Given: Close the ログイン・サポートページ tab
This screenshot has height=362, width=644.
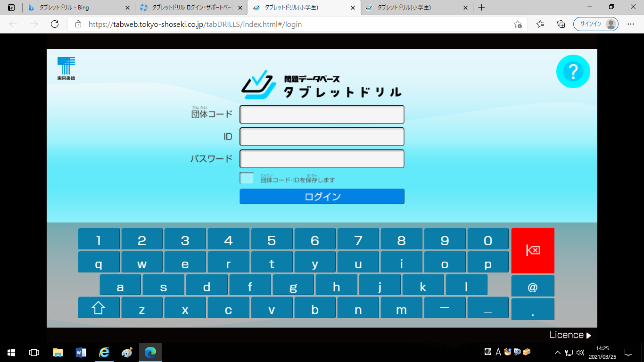Looking at the screenshot, I should (240, 8).
